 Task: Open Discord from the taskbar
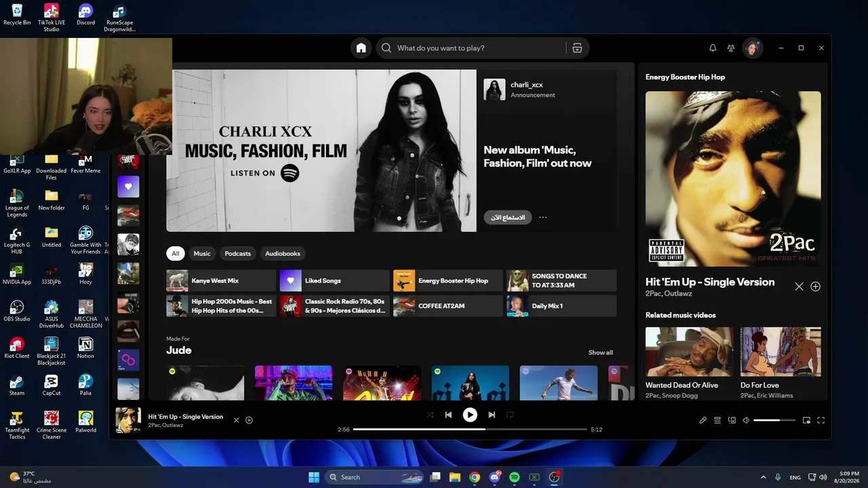click(494, 477)
